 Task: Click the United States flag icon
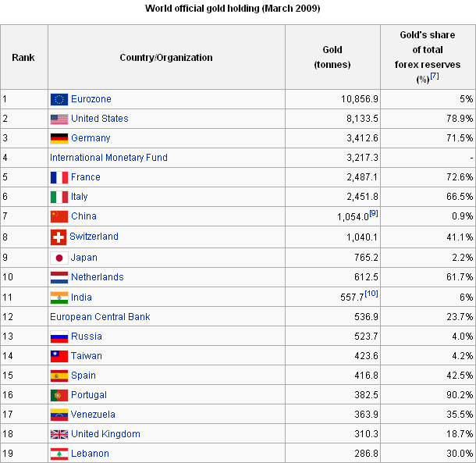(59, 119)
